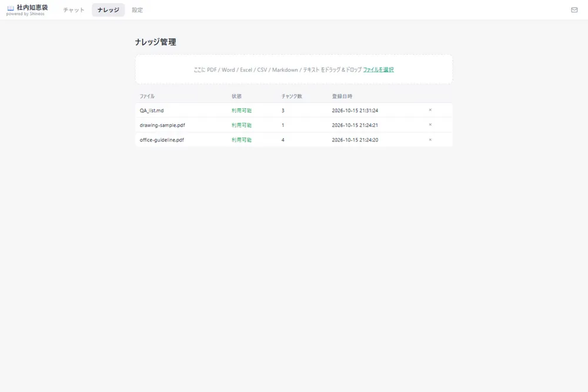This screenshot has width=588, height=392.
Task: Select the ナレッジ tab
Action: (x=108, y=10)
